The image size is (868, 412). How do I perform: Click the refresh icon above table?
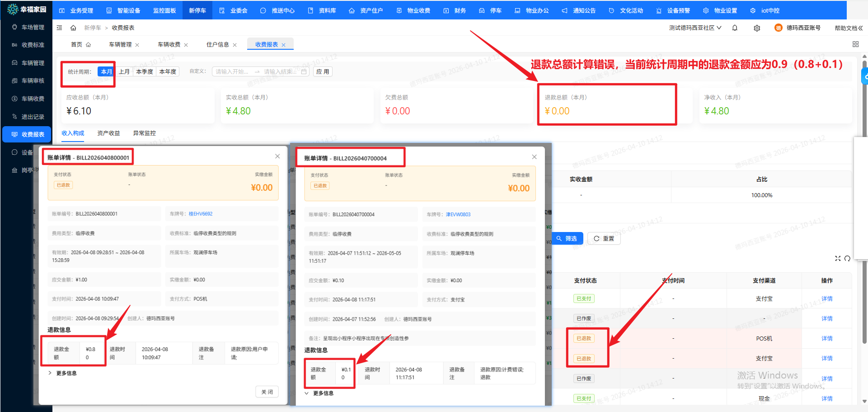coord(847,258)
